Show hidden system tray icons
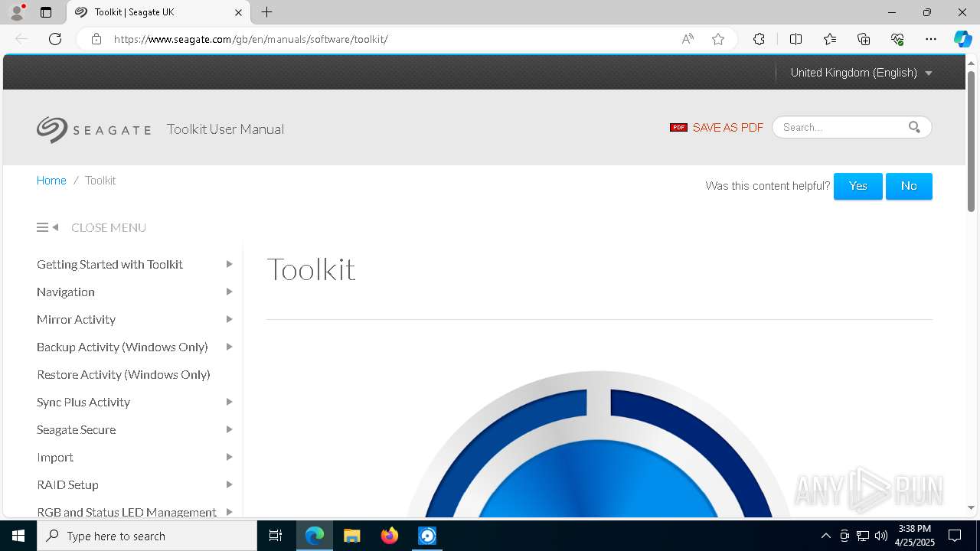Image resolution: width=980 pixels, height=551 pixels. pos(825,536)
